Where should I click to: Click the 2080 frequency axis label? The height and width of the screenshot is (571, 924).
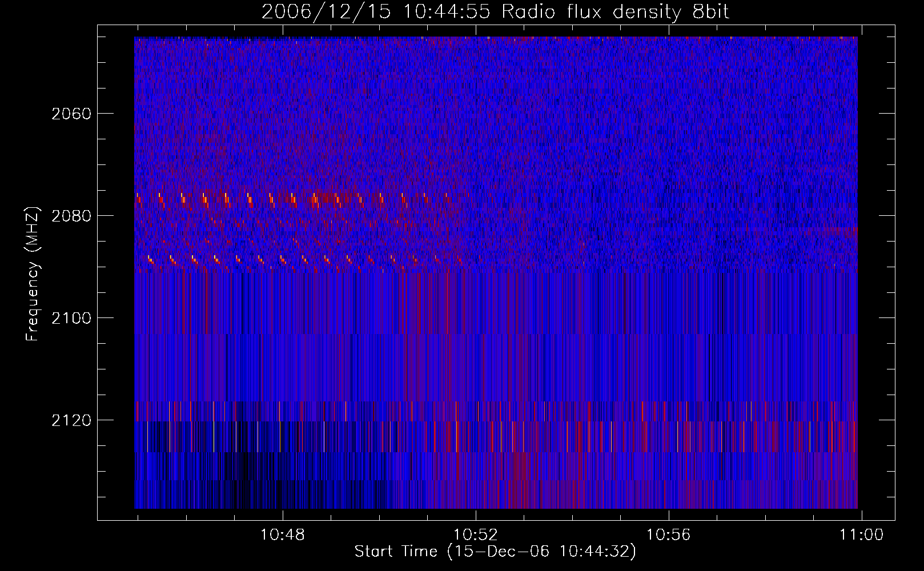(71, 216)
